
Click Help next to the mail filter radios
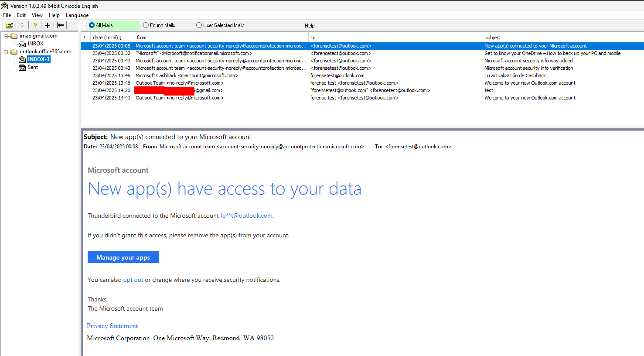click(310, 26)
